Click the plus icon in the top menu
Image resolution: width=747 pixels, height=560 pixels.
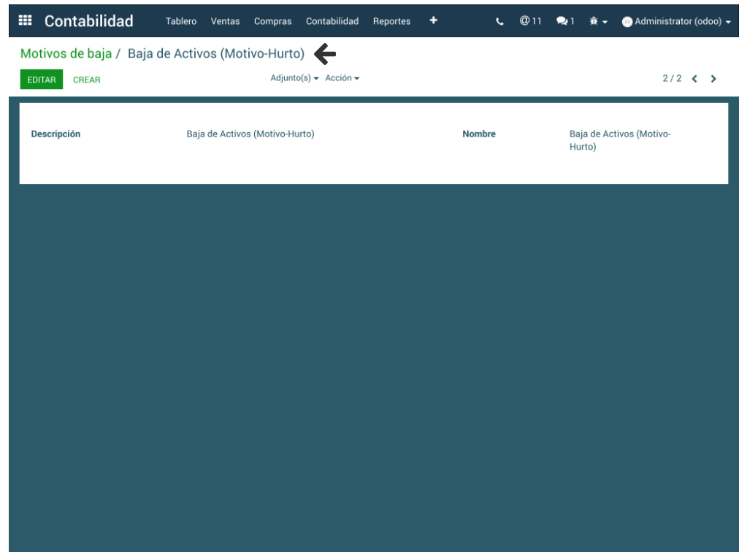pos(433,20)
